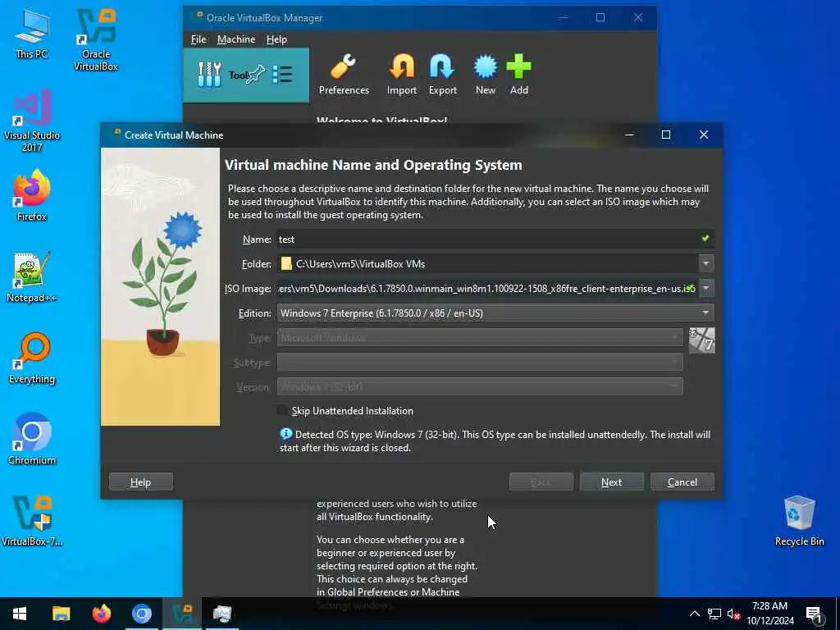
Task: Click the info icon next to Detected OS type
Action: click(x=285, y=434)
